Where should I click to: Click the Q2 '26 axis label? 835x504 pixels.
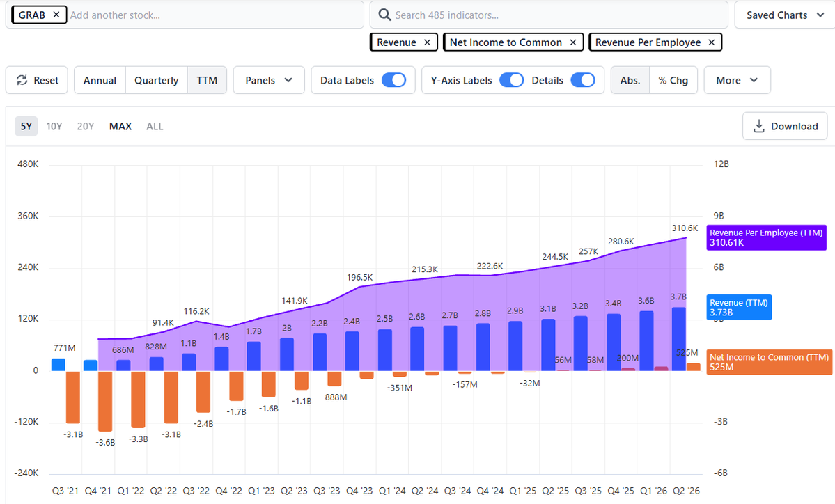687,491
